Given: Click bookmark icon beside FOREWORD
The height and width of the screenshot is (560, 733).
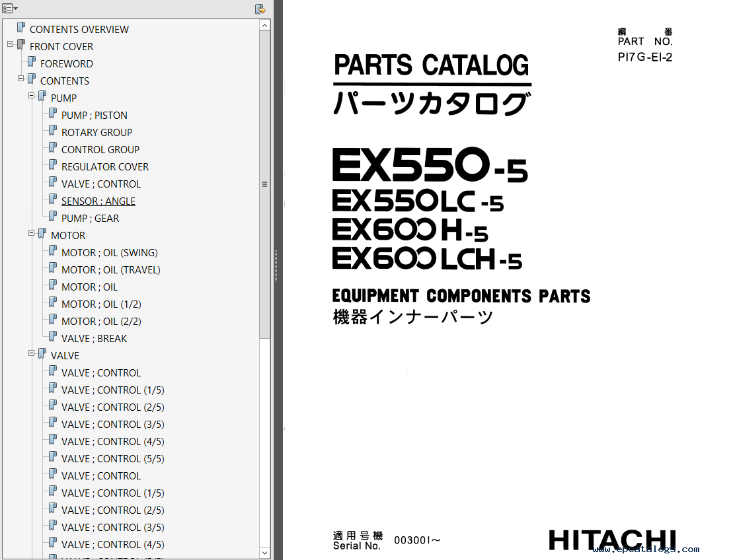Looking at the screenshot, I should click(x=32, y=61).
